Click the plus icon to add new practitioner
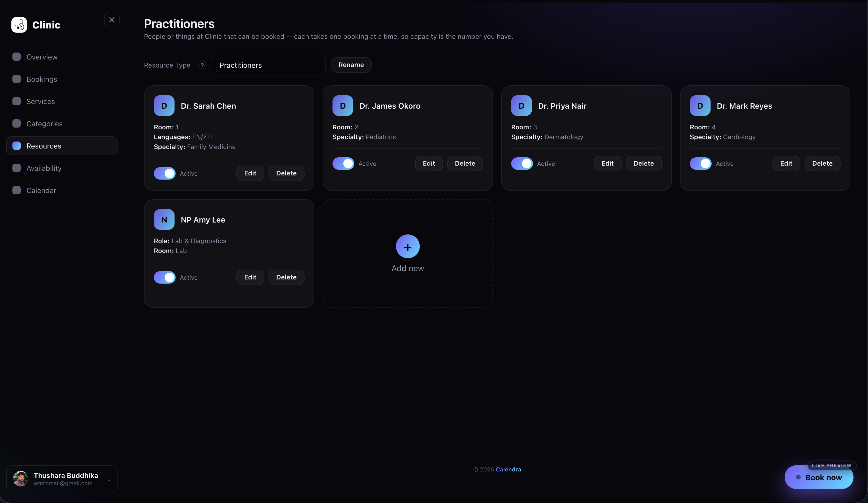 [408, 247]
